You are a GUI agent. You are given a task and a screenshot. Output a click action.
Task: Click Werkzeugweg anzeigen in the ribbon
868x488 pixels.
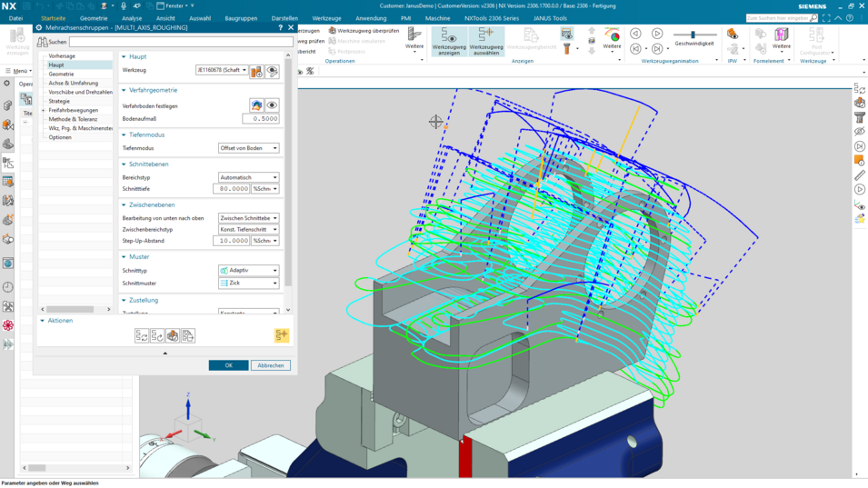[449, 42]
